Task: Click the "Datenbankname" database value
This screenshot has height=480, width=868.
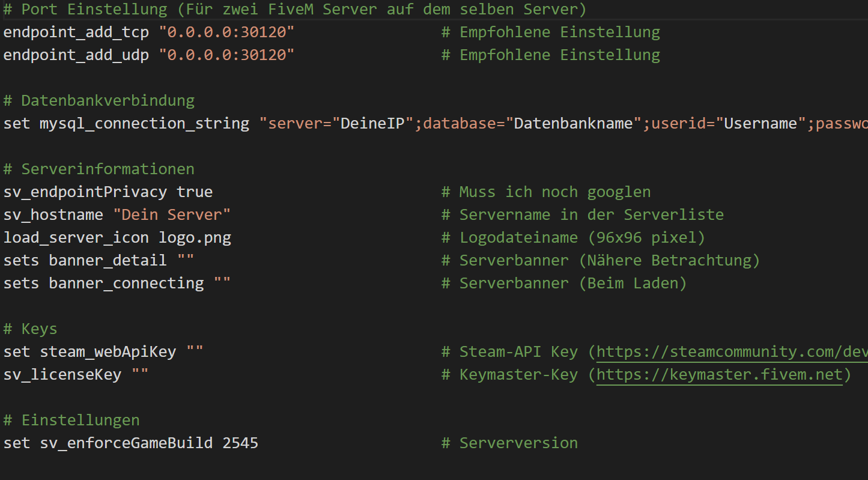Action: (x=574, y=124)
